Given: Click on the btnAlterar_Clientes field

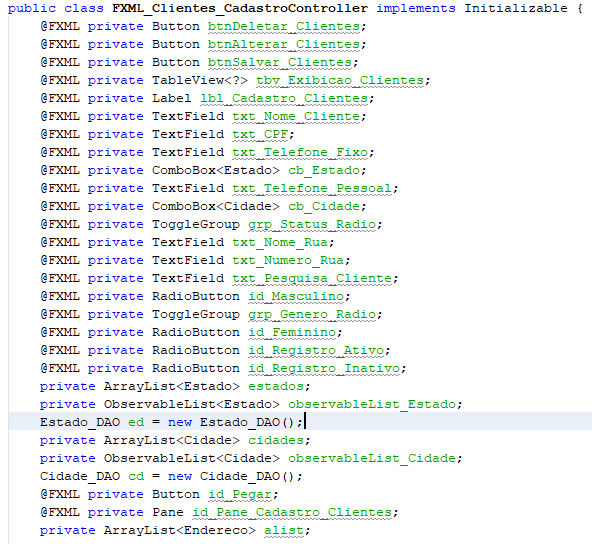Looking at the screenshot, I should pos(284,45).
